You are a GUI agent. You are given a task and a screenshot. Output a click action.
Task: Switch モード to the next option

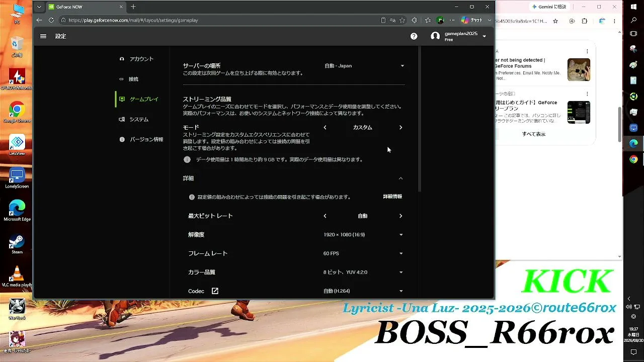coord(400,128)
